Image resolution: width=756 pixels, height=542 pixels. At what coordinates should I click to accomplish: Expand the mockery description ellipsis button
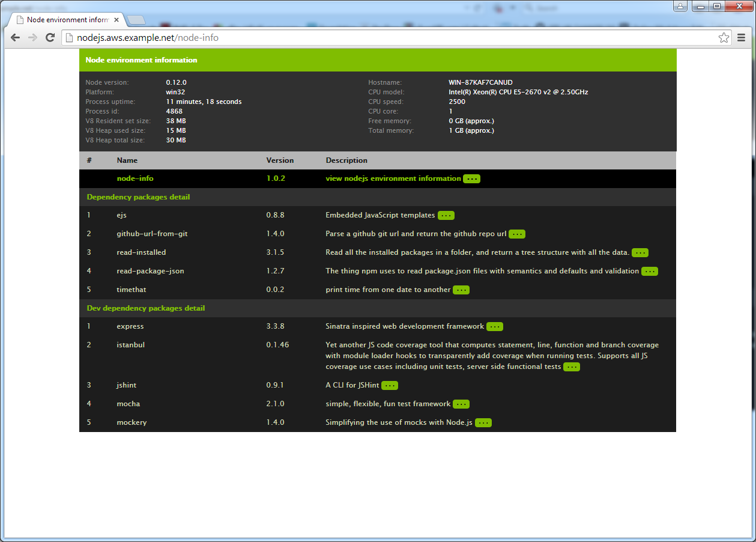(483, 423)
